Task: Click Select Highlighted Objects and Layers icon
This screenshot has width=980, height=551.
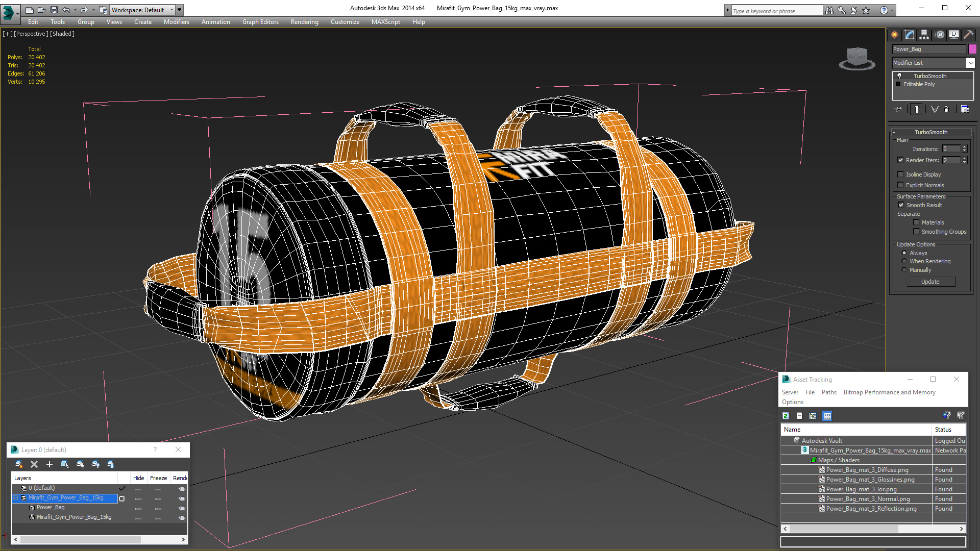Action: [x=65, y=464]
